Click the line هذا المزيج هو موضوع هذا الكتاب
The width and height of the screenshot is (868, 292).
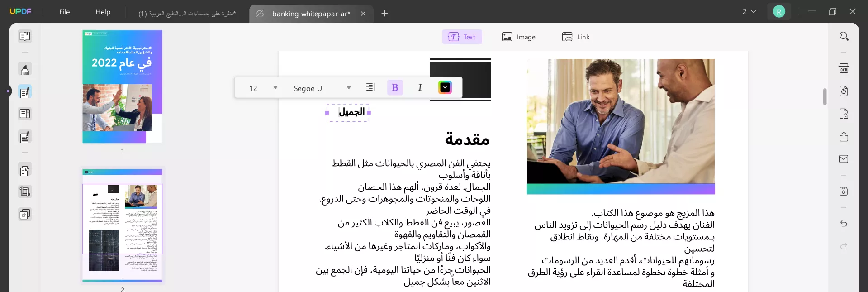(653, 213)
